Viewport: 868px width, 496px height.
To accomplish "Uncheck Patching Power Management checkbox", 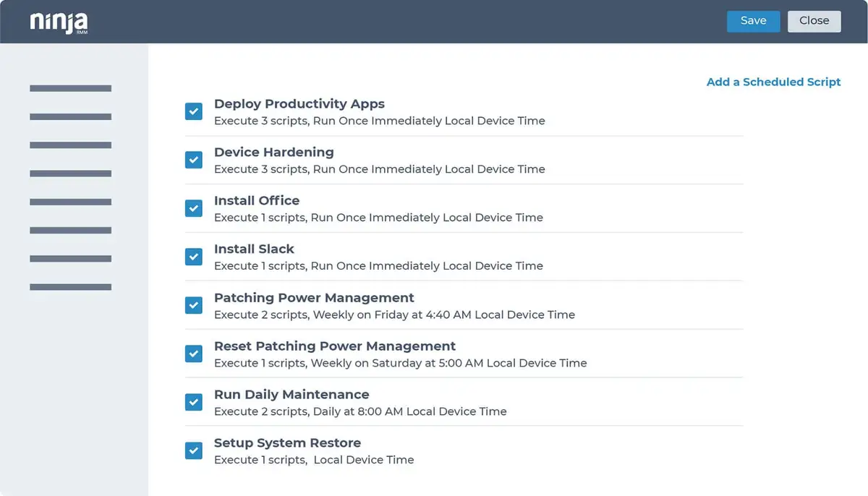I will [x=193, y=305].
